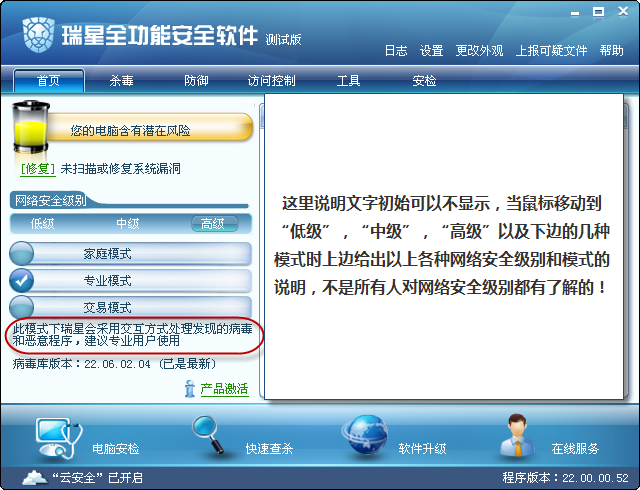The image size is (640, 490).
Task: Click the 病毒库版本 22.06.02.04 text
Action: click(x=114, y=363)
